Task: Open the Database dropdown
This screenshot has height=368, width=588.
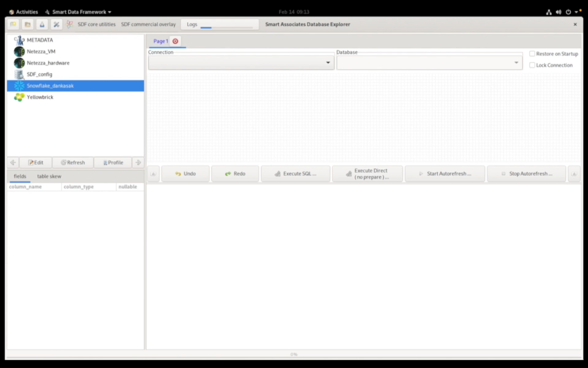Action: (516, 62)
